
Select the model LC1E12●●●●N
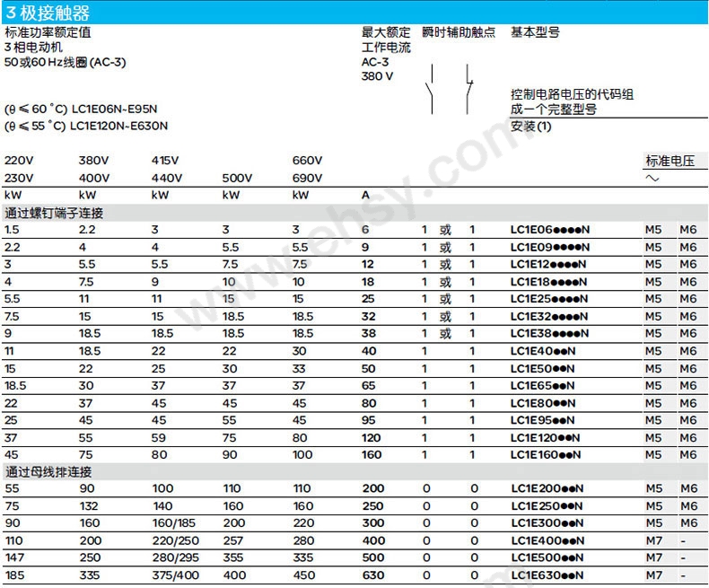tap(548, 264)
